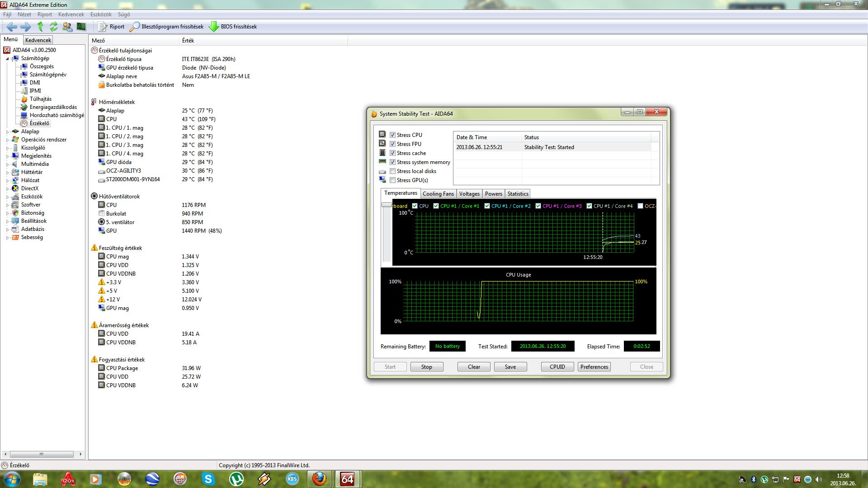Click the Clear button

pos(474,367)
